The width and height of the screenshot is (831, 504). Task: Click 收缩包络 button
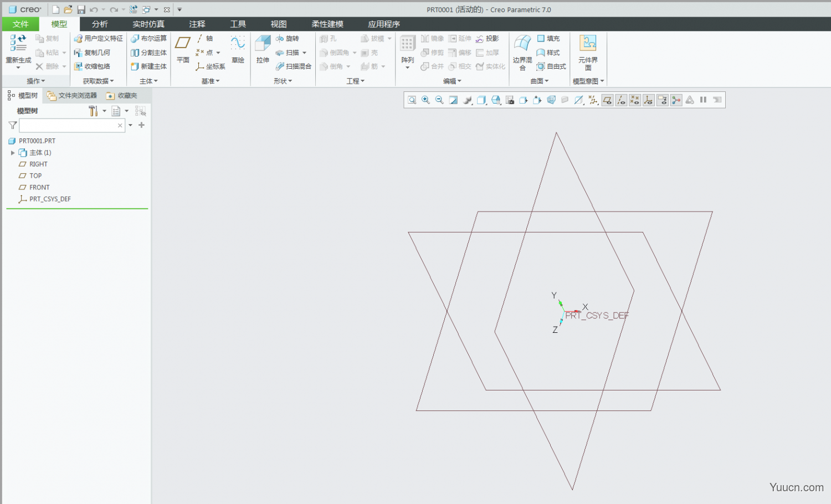(92, 66)
